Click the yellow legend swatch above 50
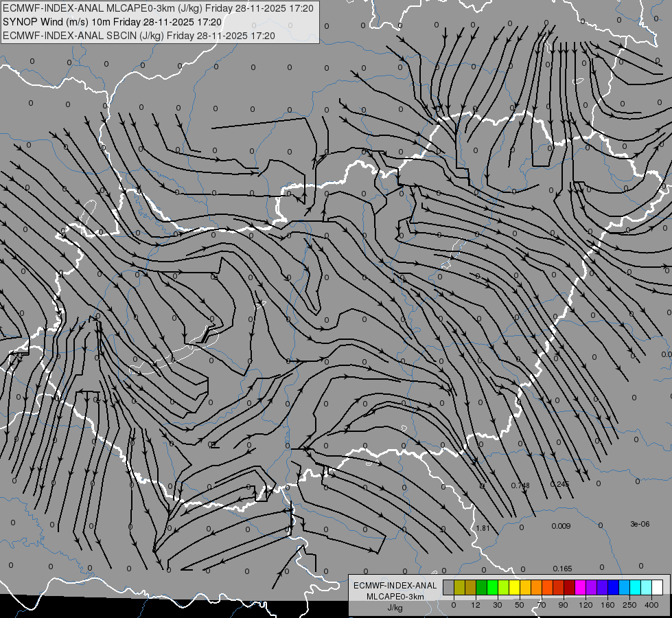The width and height of the screenshot is (672, 618). 515,587
